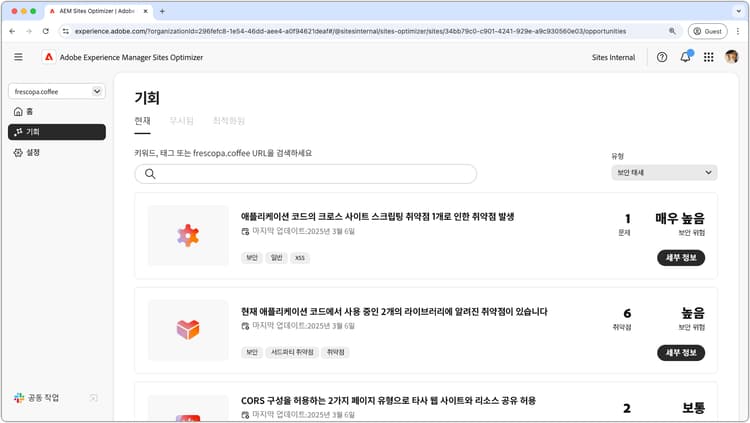This screenshot has height=423, width=750.
Task: Click the 매우 높음 risk rating
Action: coord(680,219)
